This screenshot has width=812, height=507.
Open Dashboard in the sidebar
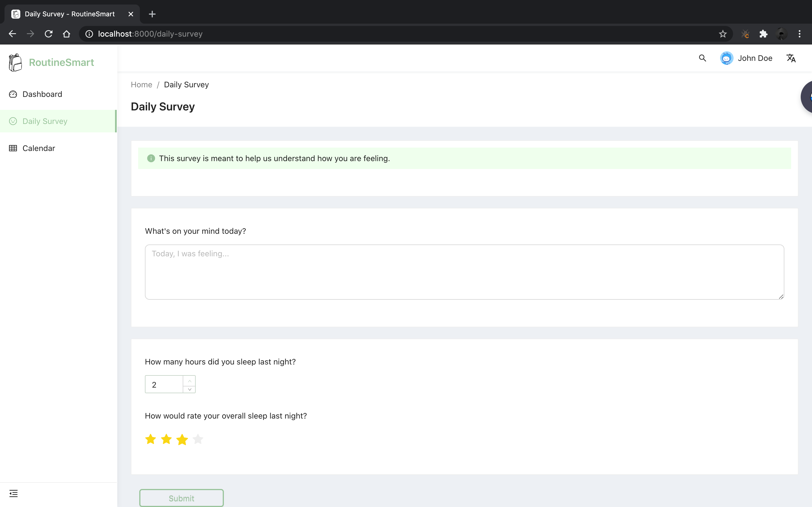pos(42,94)
